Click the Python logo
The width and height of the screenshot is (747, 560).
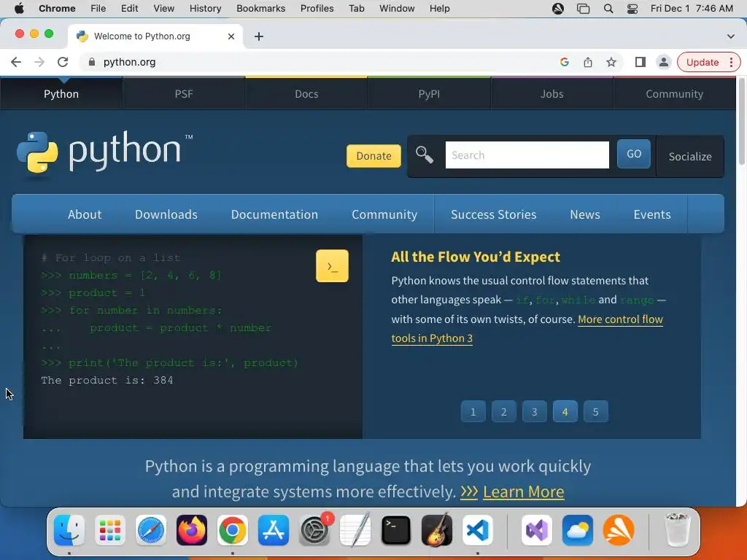(105, 152)
